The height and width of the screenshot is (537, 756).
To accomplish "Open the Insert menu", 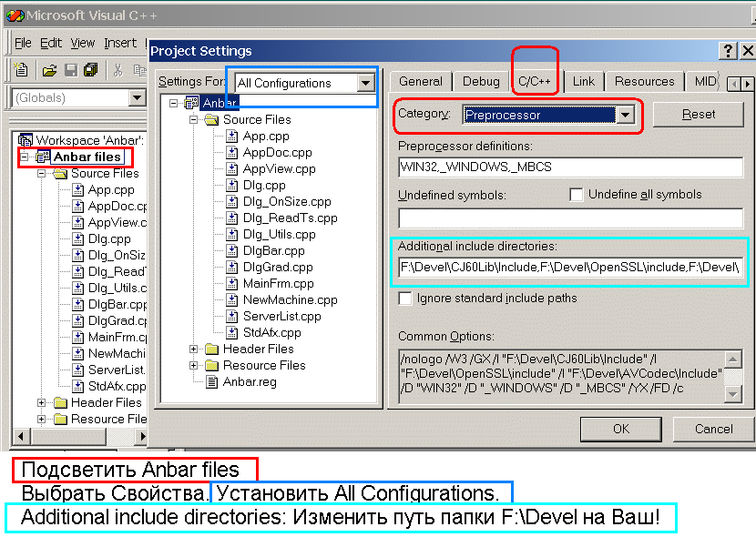I will [120, 43].
